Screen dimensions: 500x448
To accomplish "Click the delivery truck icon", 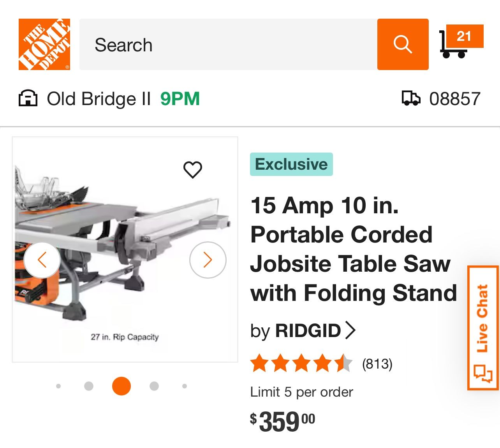I will (x=411, y=98).
